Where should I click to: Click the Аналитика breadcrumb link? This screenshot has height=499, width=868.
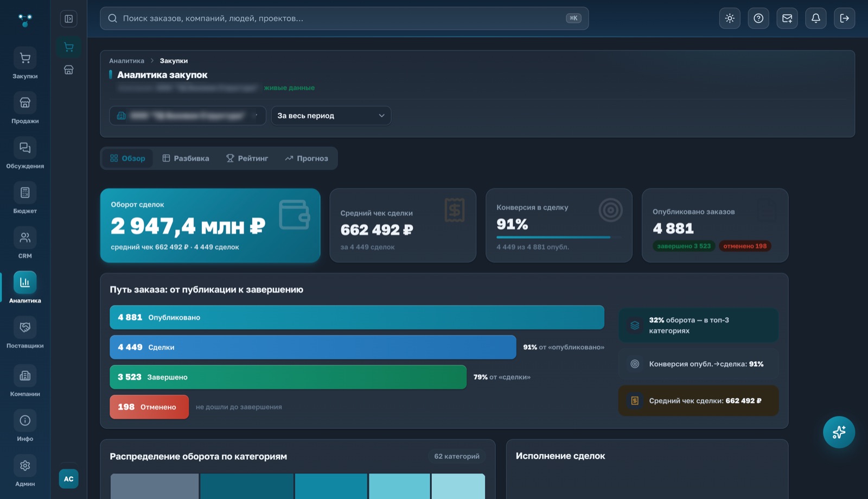click(126, 61)
